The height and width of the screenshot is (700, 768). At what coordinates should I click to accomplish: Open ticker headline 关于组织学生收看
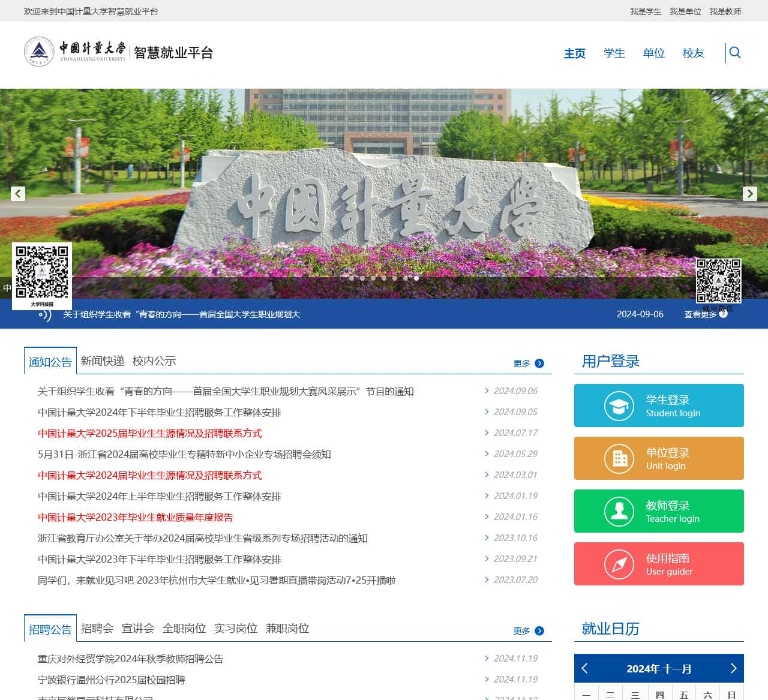point(182,314)
